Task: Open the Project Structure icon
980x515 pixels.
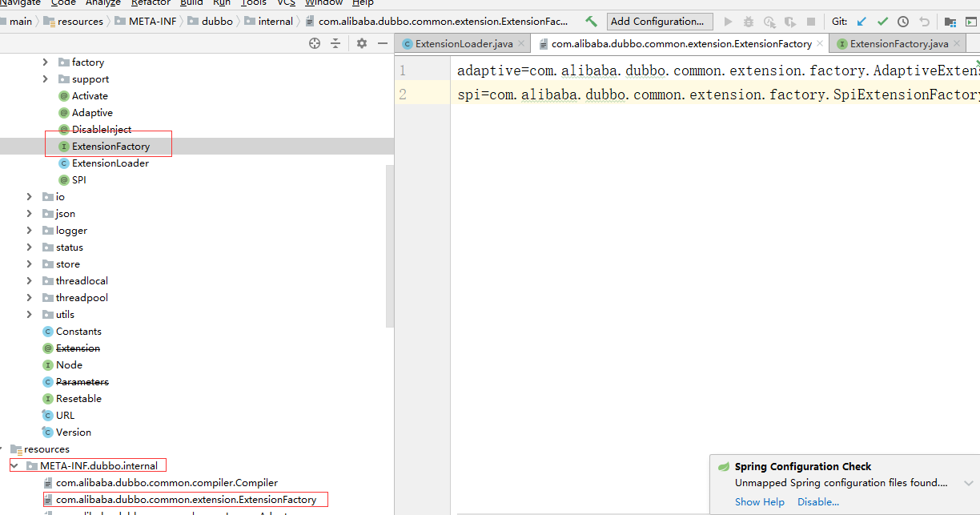Action: (x=950, y=22)
